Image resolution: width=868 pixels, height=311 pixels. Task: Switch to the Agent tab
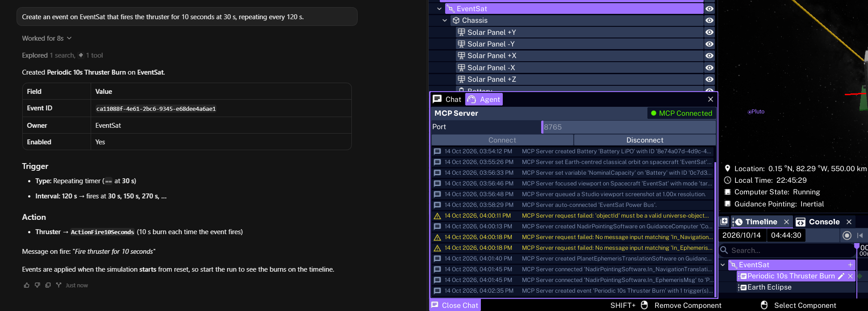(484, 99)
